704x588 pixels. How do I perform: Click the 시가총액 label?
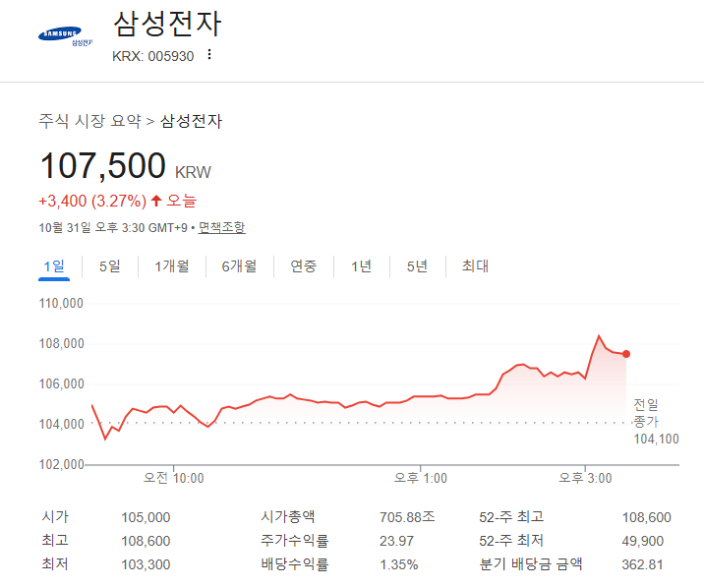tap(288, 516)
